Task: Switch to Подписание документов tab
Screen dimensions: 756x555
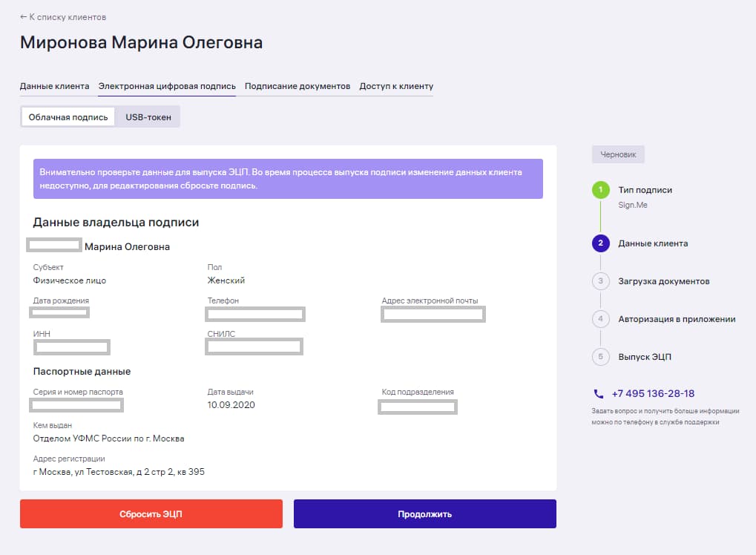Action: click(298, 86)
